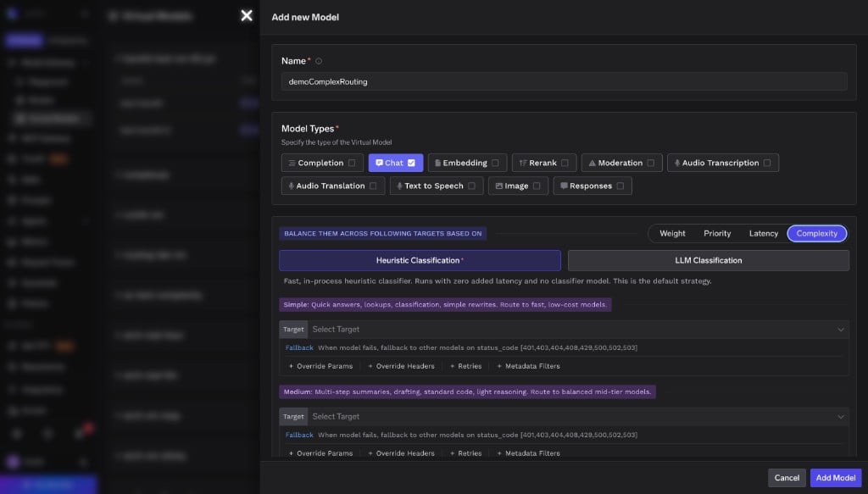The width and height of the screenshot is (868, 494).
Task: Click the microphone icon on Audio Translation
Action: tap(292, 186)
